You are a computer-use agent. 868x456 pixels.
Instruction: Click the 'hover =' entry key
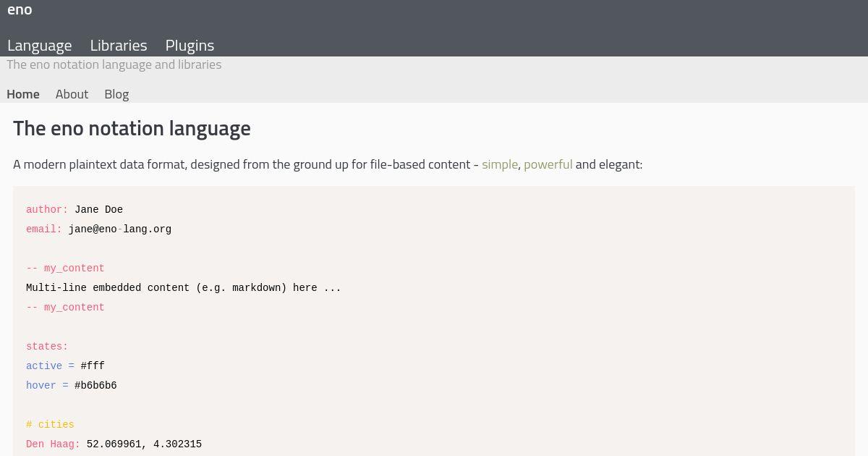pyautogui.click(x=47, y=386)
